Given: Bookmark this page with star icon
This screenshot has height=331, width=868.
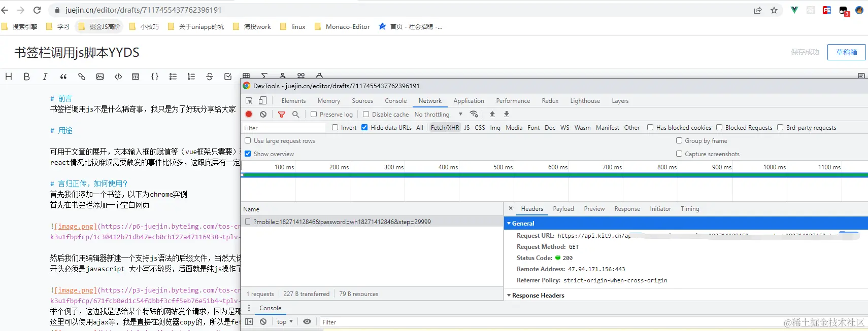Looking at the screenshot, I should (x=774, y=10).
